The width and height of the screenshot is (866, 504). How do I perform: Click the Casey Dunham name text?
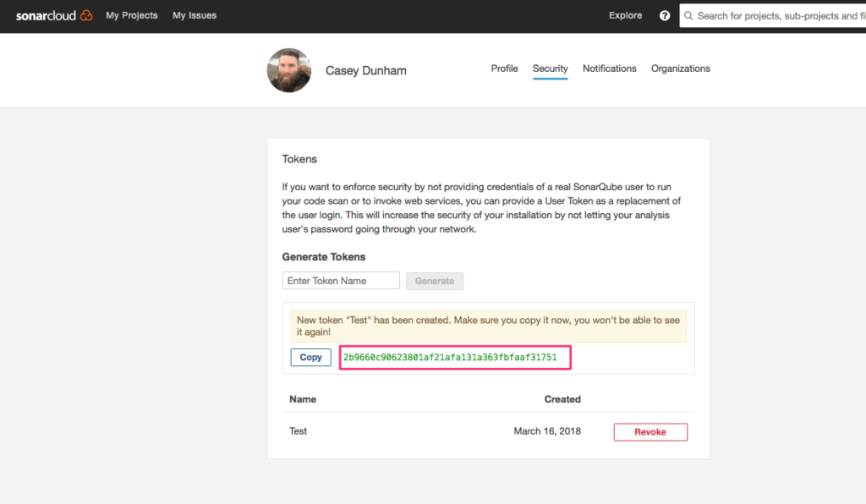pyautogui.click(x=365, y=71)
